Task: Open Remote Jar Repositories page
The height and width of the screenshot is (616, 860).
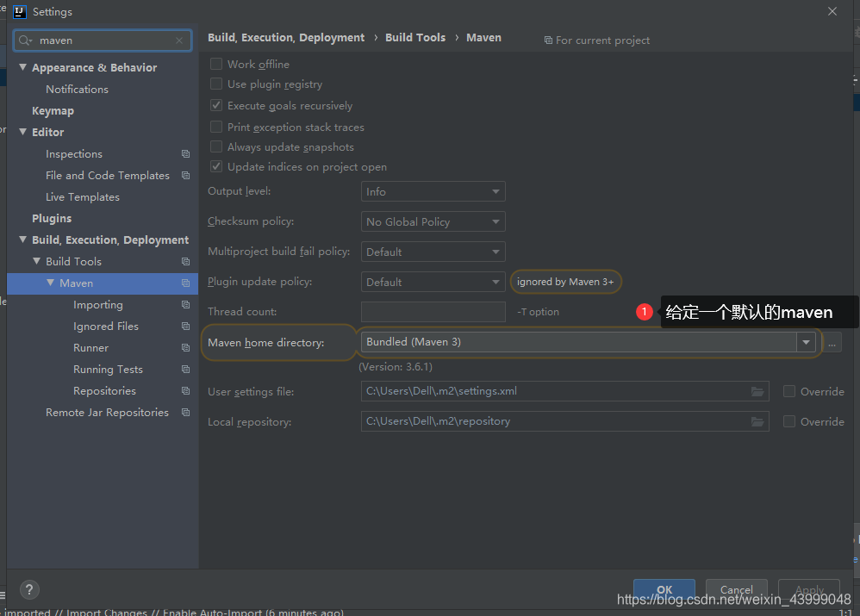Action: pyautogui.click(x=107, y=413)
